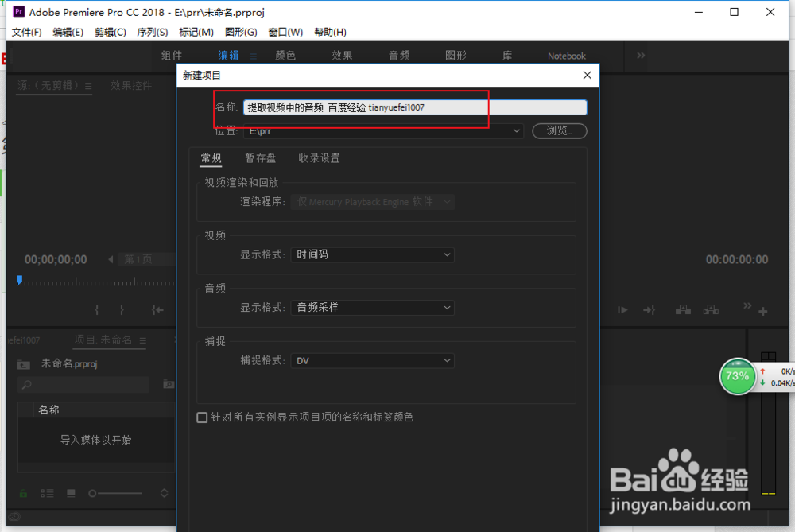This screenshot has height=532, width=795.
Task: Click source monitor blue playhead marker
Action: 20,280
